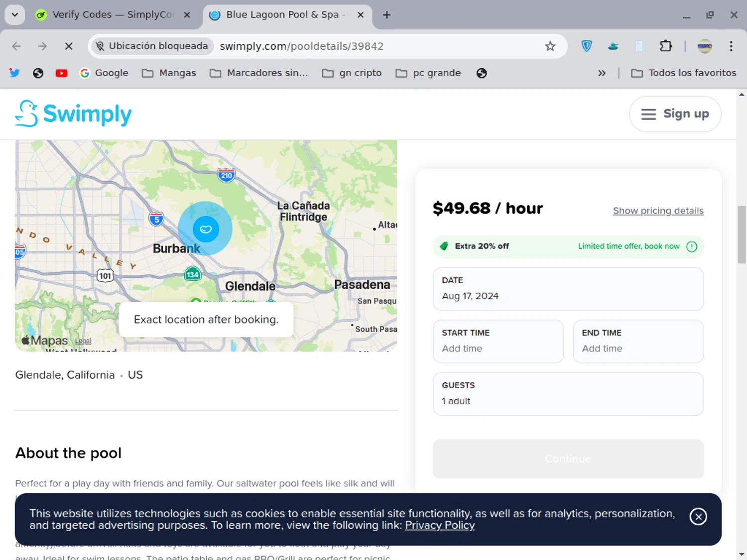Viewport: 747px width, 560px height.
Task: Click the page vertical scrollbar thumb
Action: [x=742, y=234]
